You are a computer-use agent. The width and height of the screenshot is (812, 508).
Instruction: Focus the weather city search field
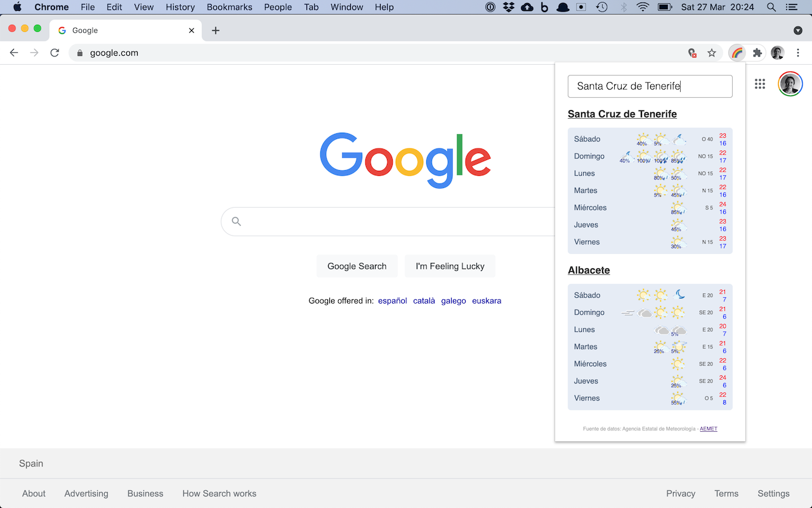click(x=650, y=86)
